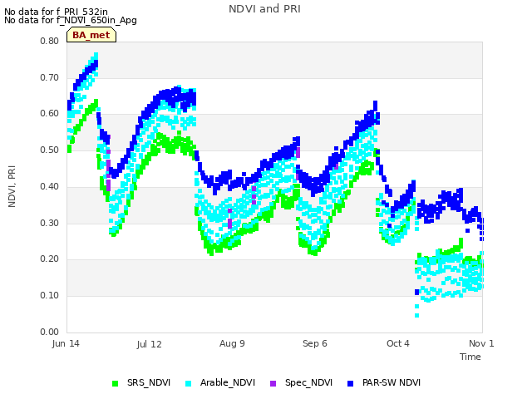Image resolution: width=532 pixels, height=399 pixels.
Task: Click the 0.70 y-axis tick label
Action: [x=50, y=77]
